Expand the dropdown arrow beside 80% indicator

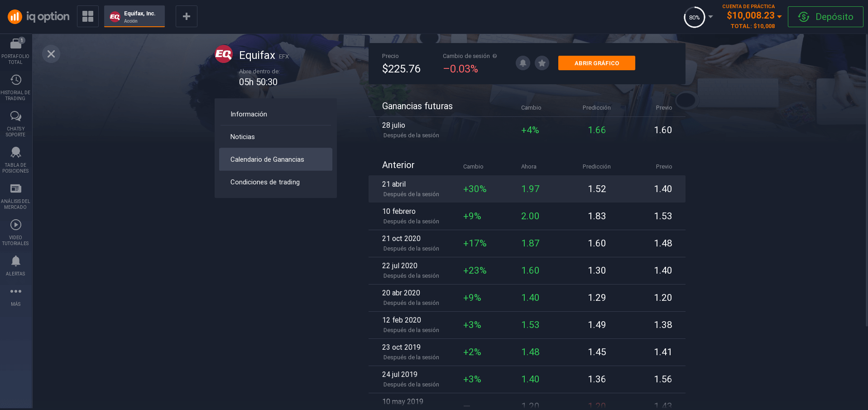click(x=710, y=17)
